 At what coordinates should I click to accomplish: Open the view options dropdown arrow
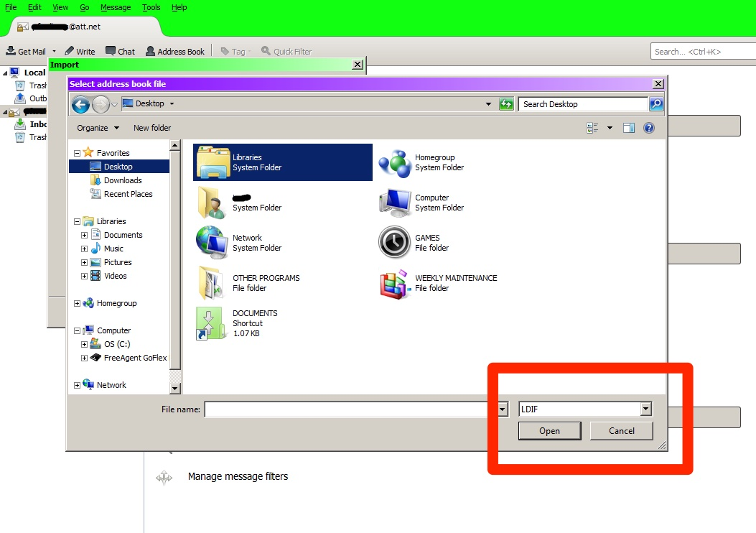coord(610,128)
